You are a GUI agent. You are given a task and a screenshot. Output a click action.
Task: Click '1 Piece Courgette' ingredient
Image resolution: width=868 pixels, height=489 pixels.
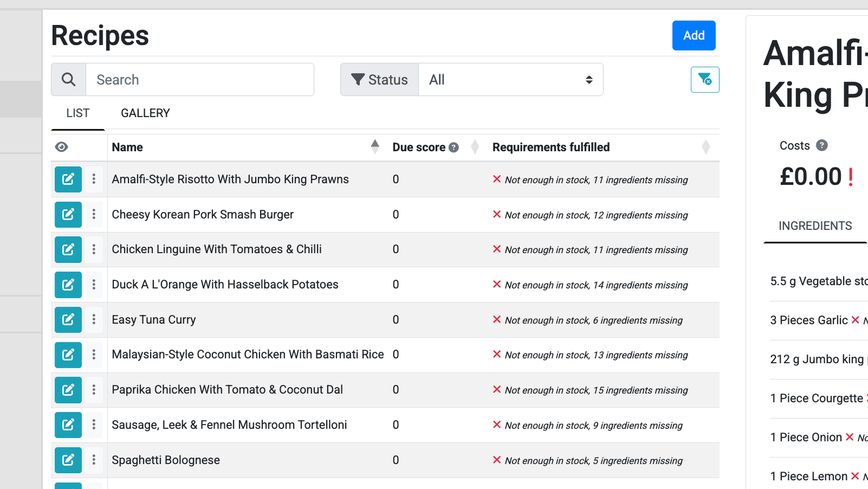click(816, 398)
